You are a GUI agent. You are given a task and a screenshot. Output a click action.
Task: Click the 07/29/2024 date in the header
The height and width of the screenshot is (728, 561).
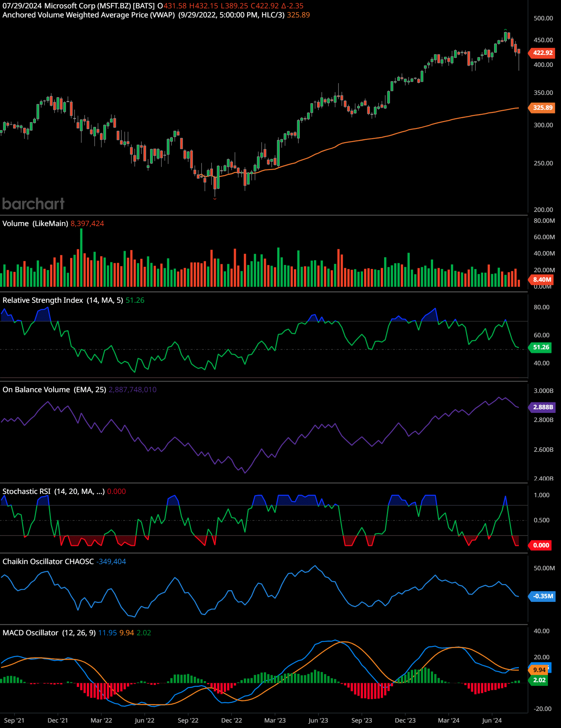22,6
